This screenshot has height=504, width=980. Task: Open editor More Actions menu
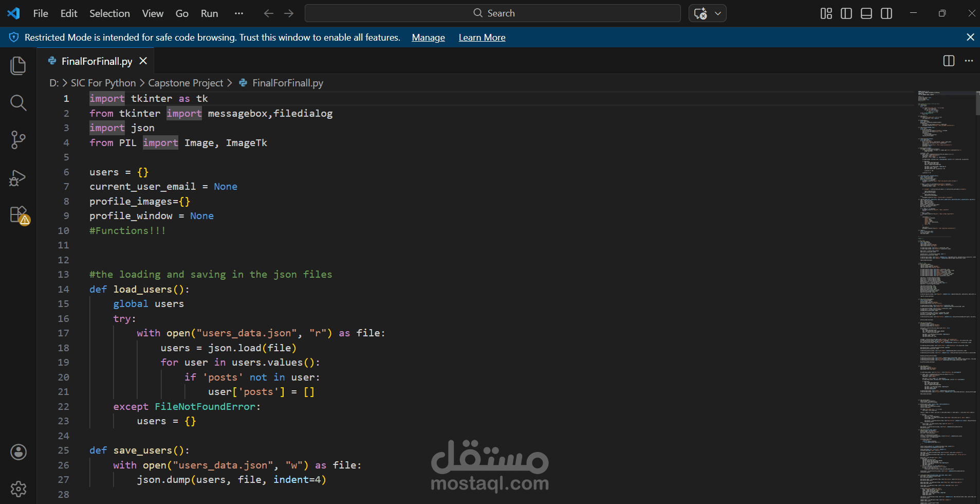coord(969,61)
